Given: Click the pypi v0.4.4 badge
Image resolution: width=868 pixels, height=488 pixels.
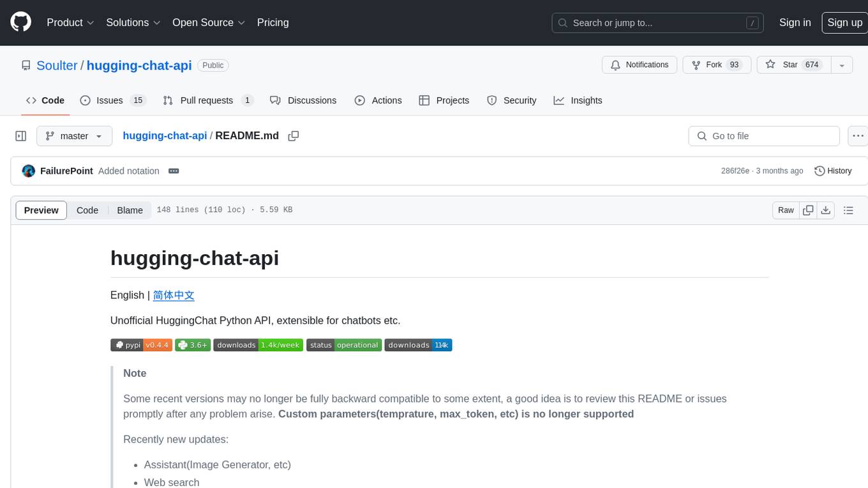Looking at the screenshot, I should [x=141, y=345].
